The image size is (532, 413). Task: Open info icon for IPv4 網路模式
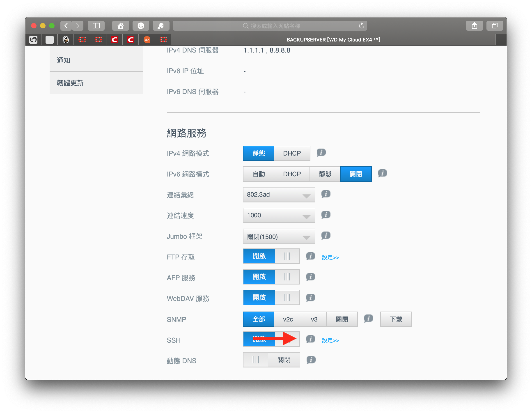(321, 153)
